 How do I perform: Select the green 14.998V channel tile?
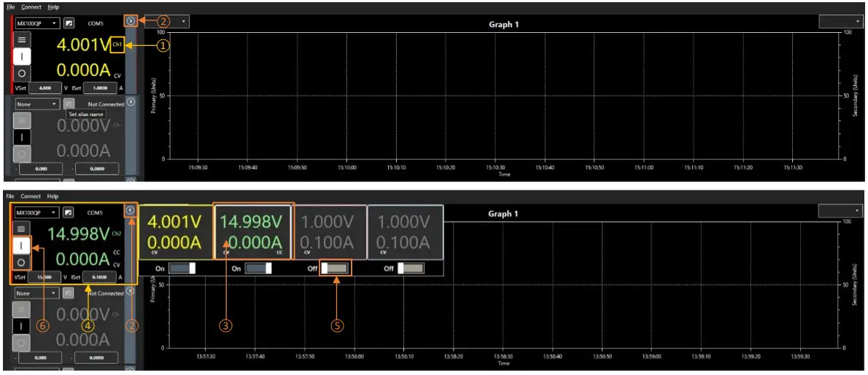(252, 232)
